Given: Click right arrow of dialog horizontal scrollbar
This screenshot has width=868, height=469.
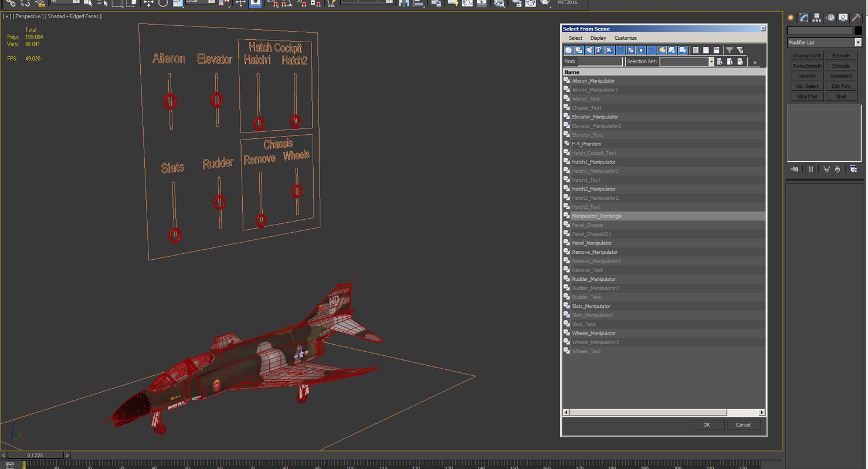Looking at the screenshot, I should click(762, 413).
